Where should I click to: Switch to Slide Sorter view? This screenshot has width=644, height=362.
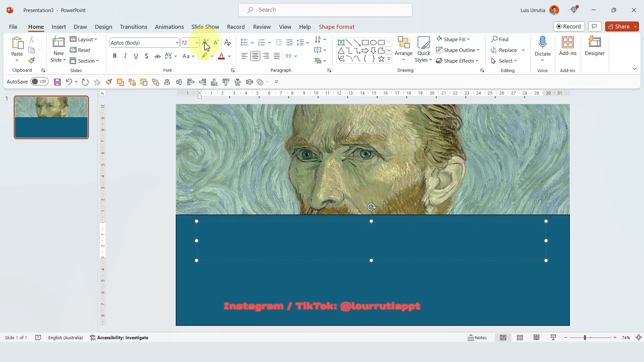pyautogui.click(x=520, y=338)
